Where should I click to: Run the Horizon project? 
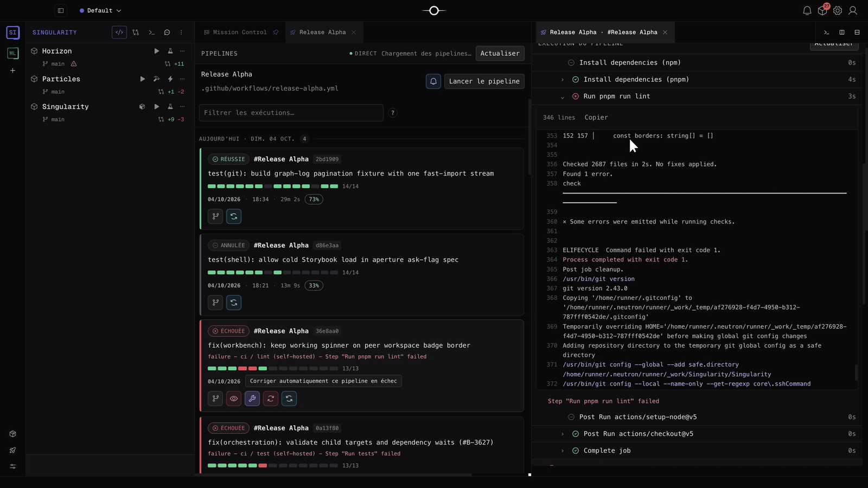pyautogui.click(x=157, y=51)
